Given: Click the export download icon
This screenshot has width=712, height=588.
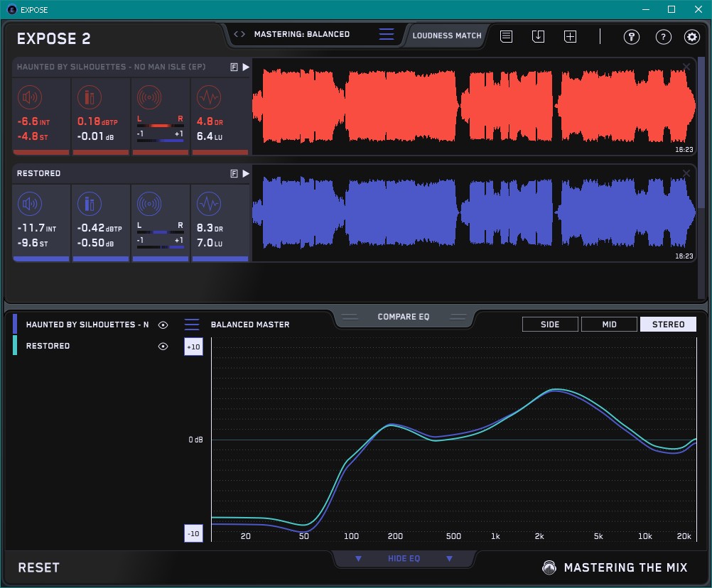Looking at the screenshot, I should pyautogui.click(x=538, y=36).
